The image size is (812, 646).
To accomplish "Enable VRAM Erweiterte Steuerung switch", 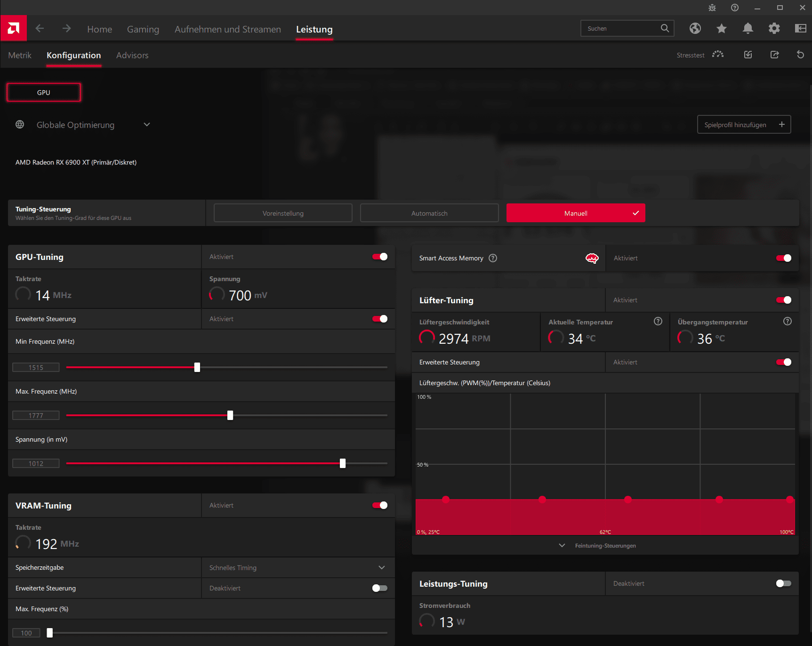I will (x=380, y=588).
